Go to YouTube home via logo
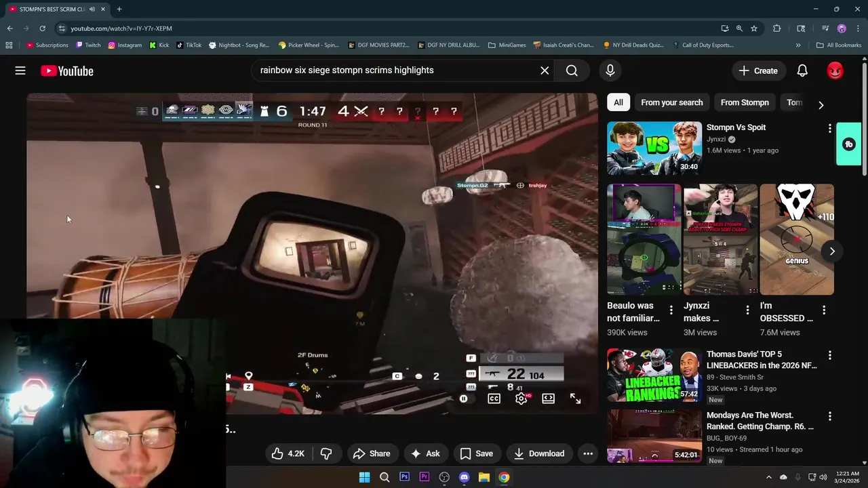 click(66, 70)
